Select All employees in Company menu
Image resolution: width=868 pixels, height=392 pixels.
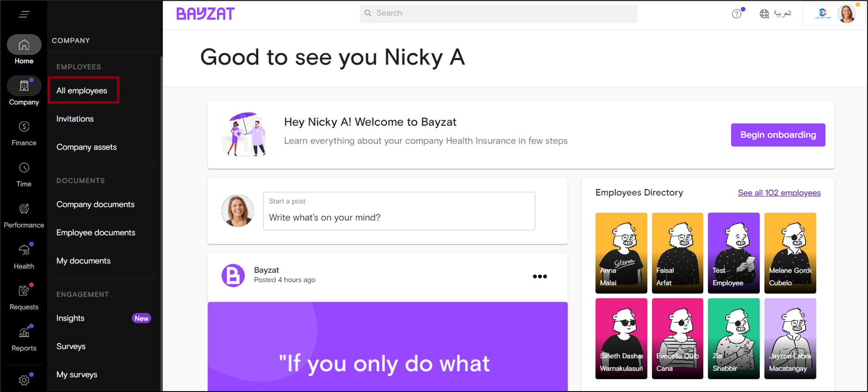tap(82, 91)
